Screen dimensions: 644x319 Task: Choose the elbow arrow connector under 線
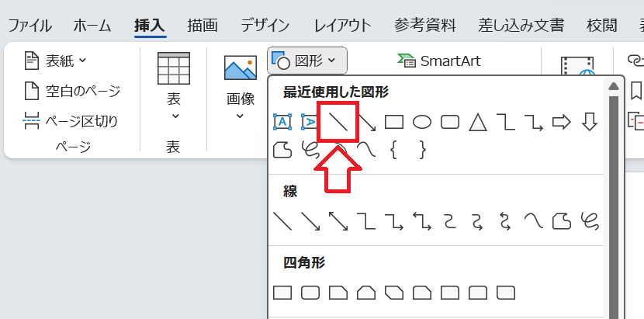[394, 221]
